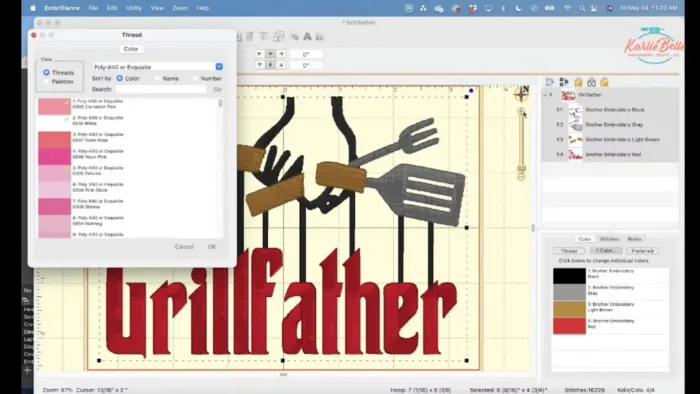Open the File menu
Image resolution: width=700 pixels, height=394 pixels.
click(93, 8)
